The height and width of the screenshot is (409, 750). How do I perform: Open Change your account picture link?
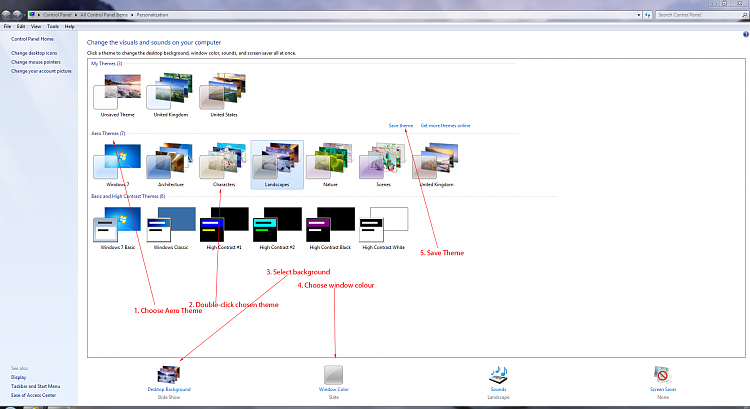coord(41,71)
